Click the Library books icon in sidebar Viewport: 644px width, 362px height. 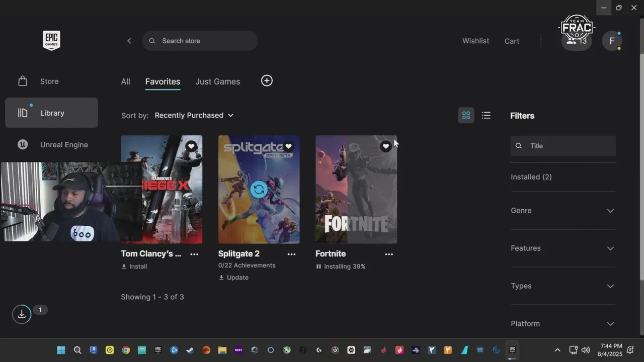[23, 113]
